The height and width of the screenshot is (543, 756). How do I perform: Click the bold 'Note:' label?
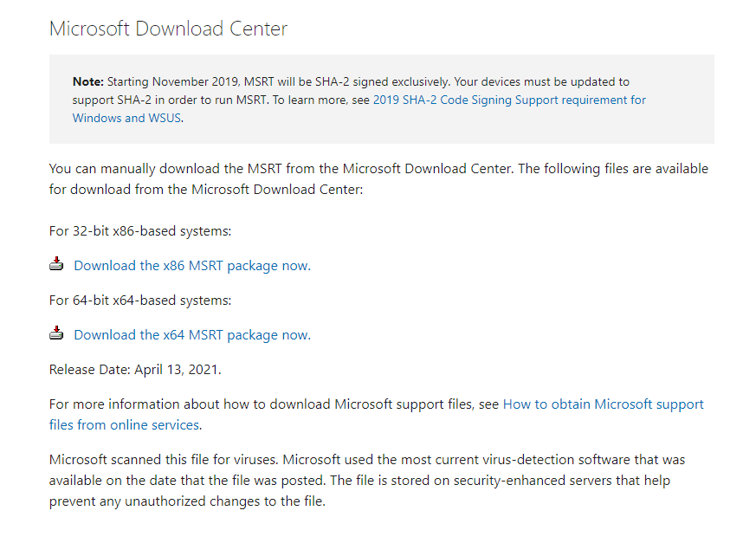pyautogui.click(x=88, y=82)
